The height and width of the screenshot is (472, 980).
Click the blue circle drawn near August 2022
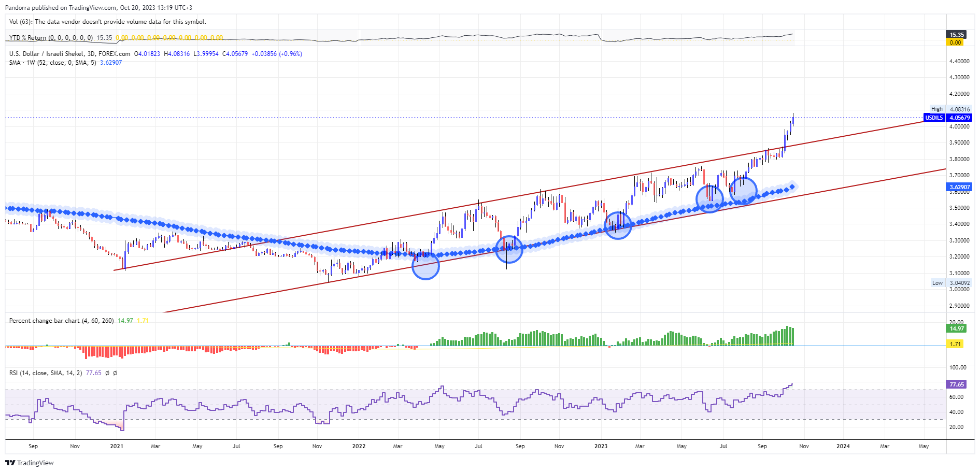point(509,249)
